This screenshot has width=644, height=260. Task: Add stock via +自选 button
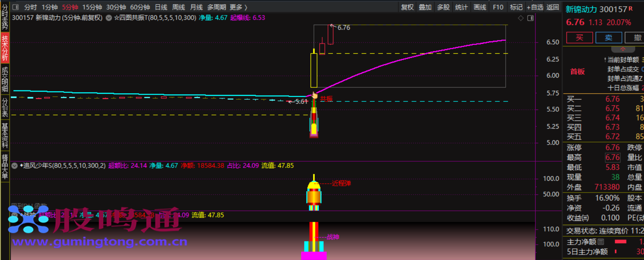point(535,7)
